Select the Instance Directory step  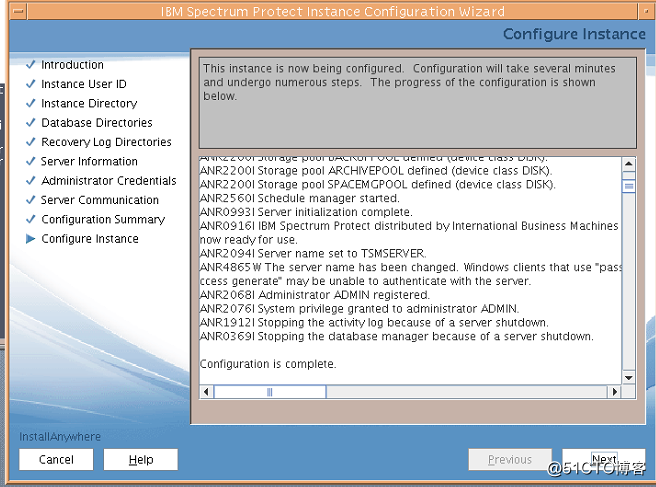coord(89,103)
